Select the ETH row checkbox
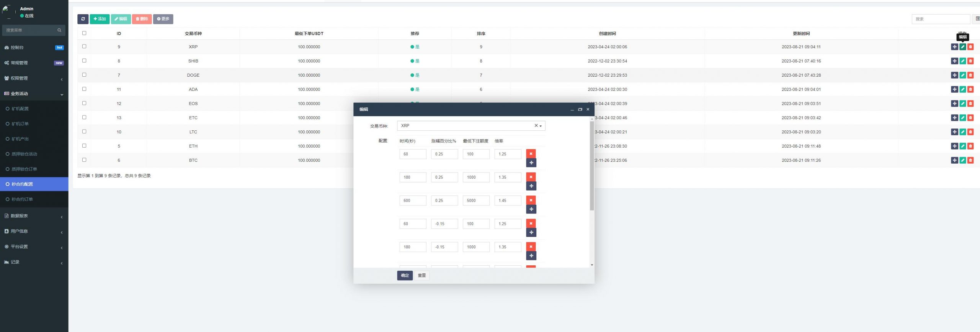The image size is (980, 332). point(84,146)
